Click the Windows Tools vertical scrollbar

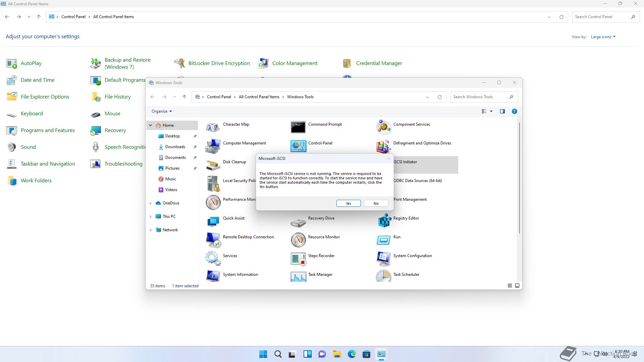[520, 178]
